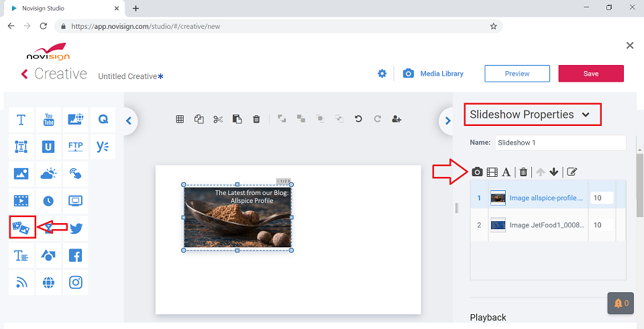Add the YouTube widget
Screen dimensions: 644x329
[48, 120]
